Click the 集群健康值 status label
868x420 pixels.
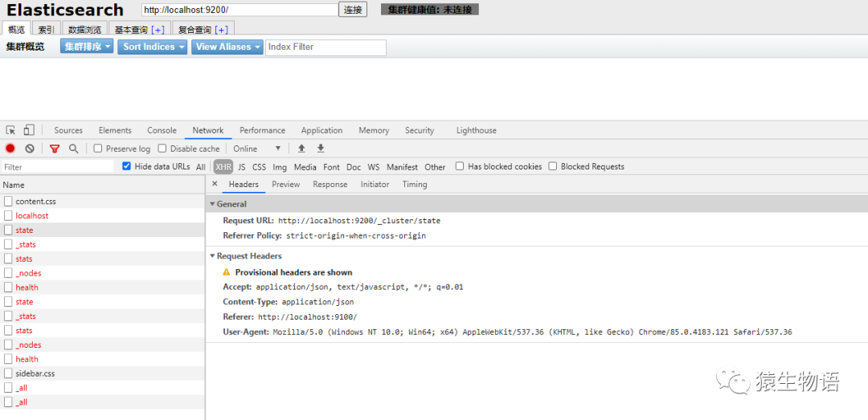point(429,10)
